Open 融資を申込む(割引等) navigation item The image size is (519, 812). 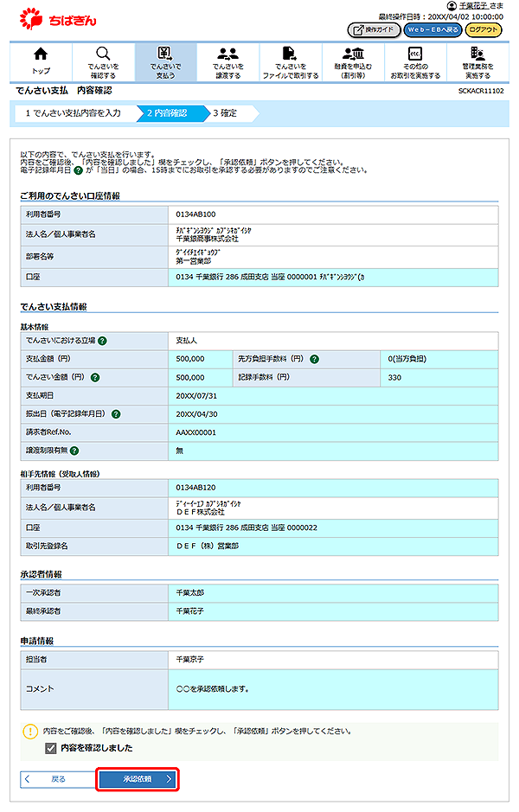353,62
